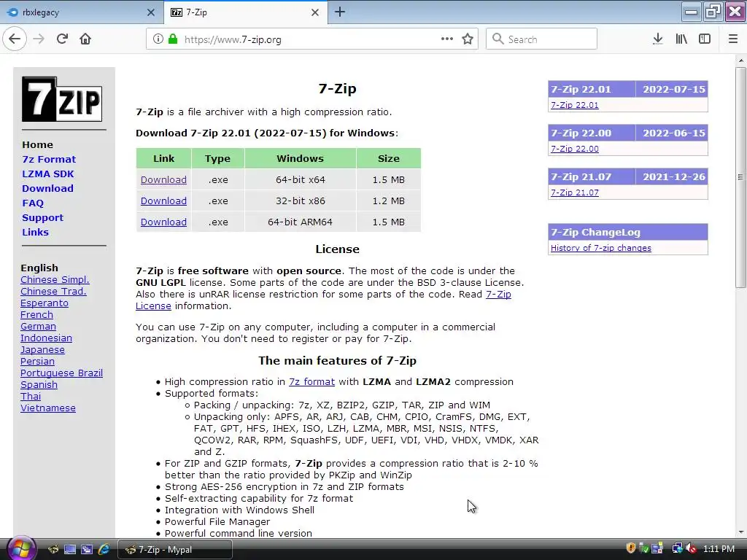This screenshot has height=560, width=747.
Task: Download the 64-bit ARM64 .exe
Action: [163, 222]
